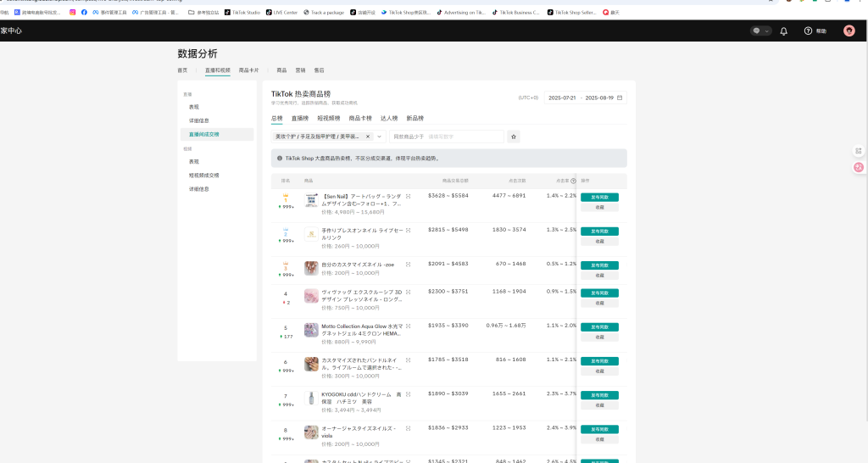Click the Sen Nail product thumbnail
This screenshot has width=868, height=463.
(311, 200)
